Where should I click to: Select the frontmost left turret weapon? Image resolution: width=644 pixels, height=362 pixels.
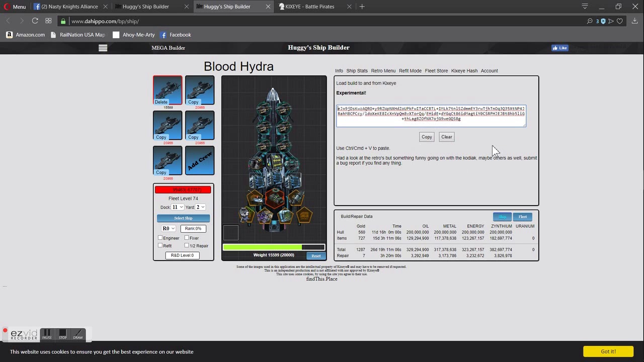coord(264,110)
